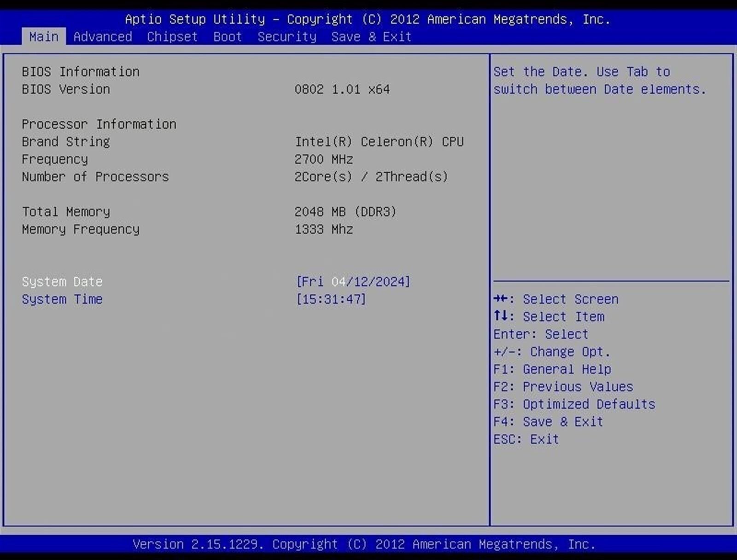Click the F2: Previous Values hint
Image resolution: width=737 pixels, height=560 pixels.
click(563, 386)
